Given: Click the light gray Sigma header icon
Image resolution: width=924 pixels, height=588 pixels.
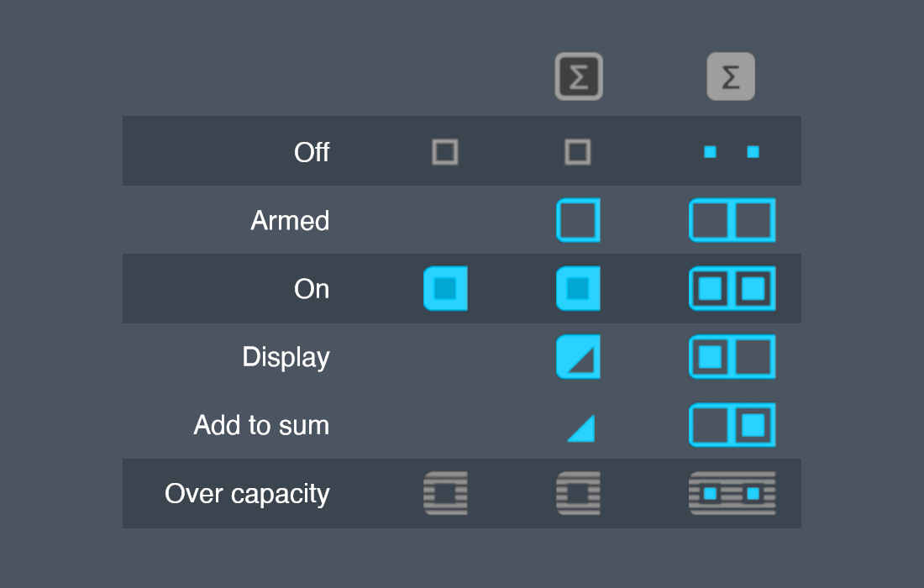Looking at the screenshot, I should click(731, 76).
